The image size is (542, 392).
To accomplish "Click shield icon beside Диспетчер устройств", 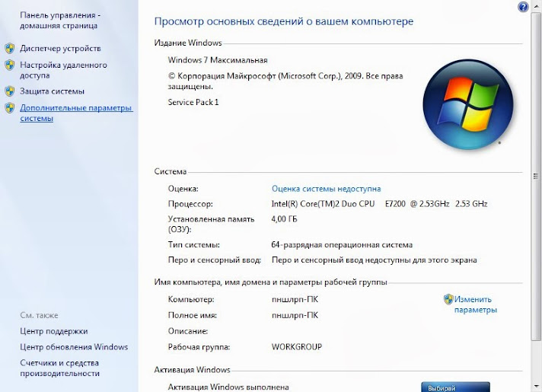I will (x=10, y=49).
